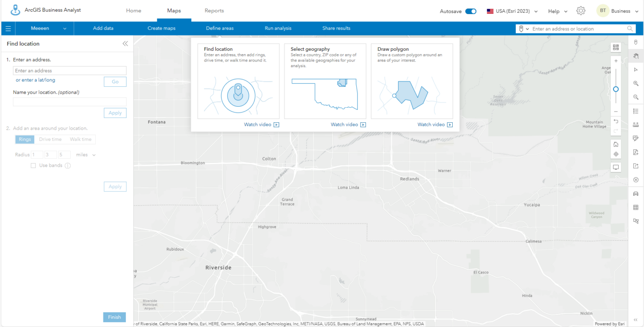Zoom out with the minus button
The width and height of the screenshot is (644, 327).
click(x=616, y=112)
